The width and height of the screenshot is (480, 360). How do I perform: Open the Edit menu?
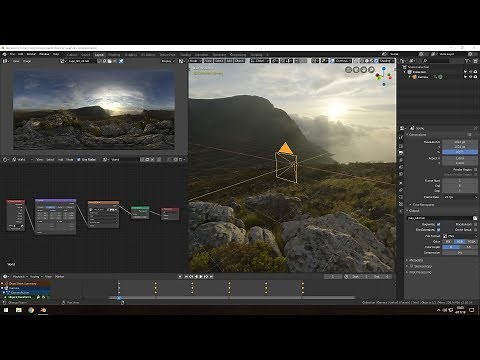pyautogui.click(x=21, y=54)
